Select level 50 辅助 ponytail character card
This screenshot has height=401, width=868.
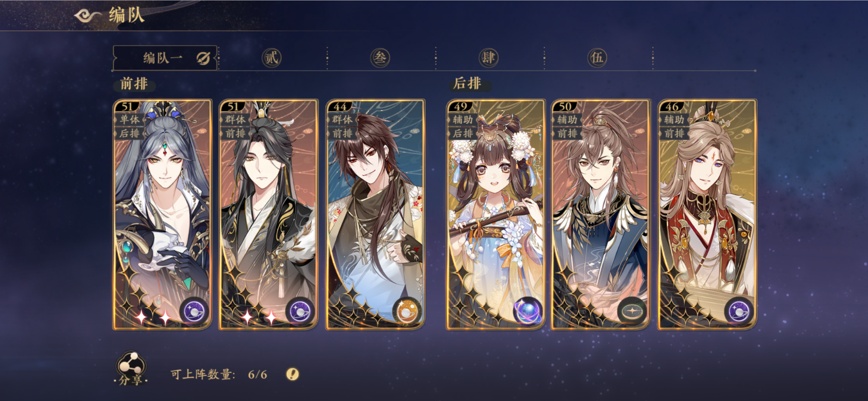pos(601,214)
